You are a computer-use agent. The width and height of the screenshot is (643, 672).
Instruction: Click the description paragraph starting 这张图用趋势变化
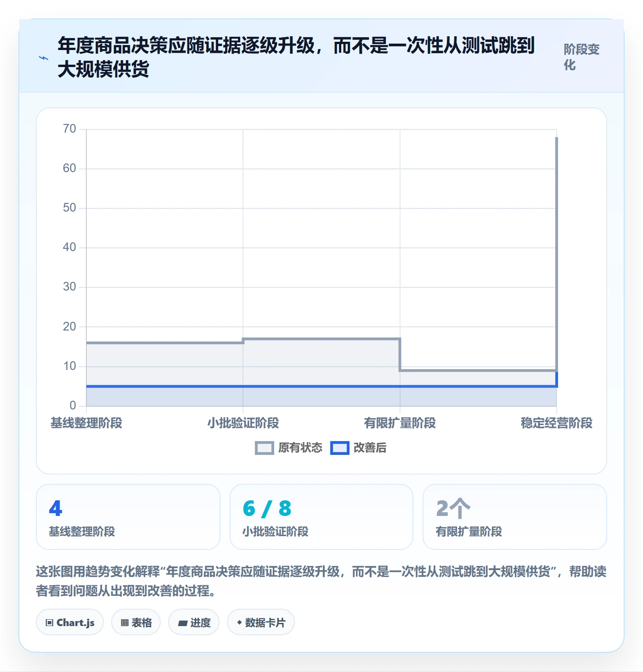click(x=321, y=581)
